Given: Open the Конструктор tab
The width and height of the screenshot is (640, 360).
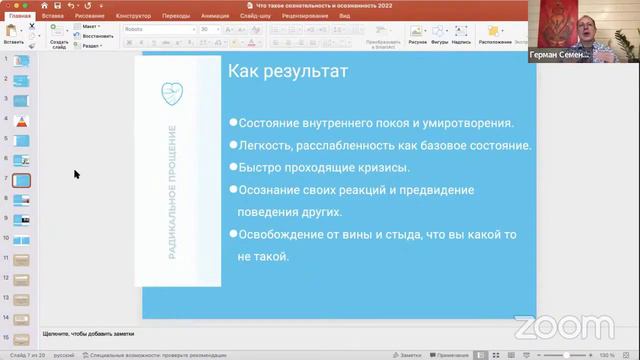Looking at the screenshot, I should [133, 16].
